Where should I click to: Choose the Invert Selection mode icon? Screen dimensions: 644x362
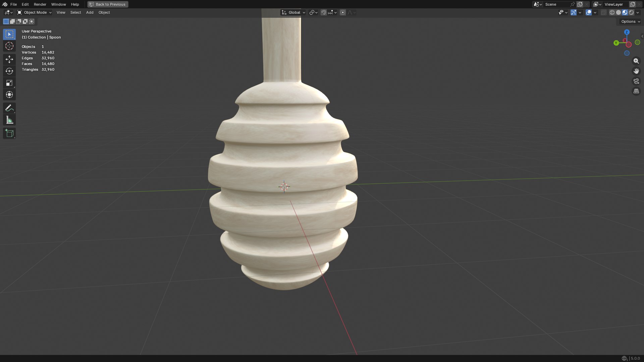click(25, 21)
